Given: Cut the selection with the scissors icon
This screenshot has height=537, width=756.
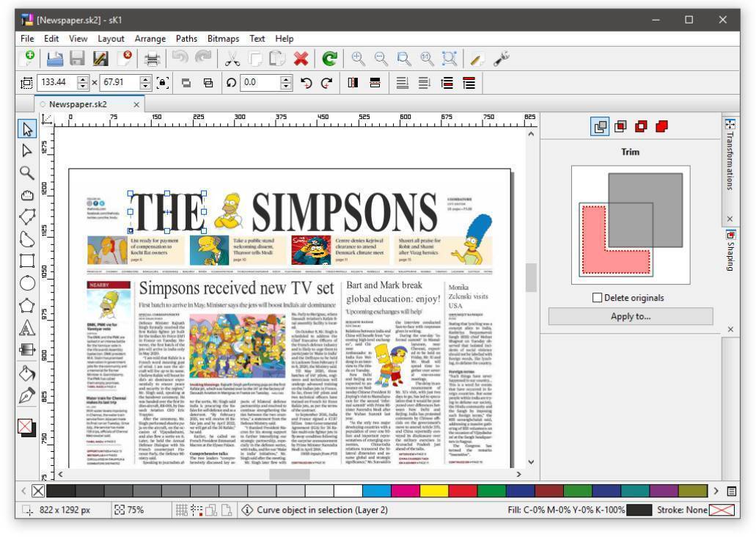Looking at the screenshot, I should click(x=232, y=59).
